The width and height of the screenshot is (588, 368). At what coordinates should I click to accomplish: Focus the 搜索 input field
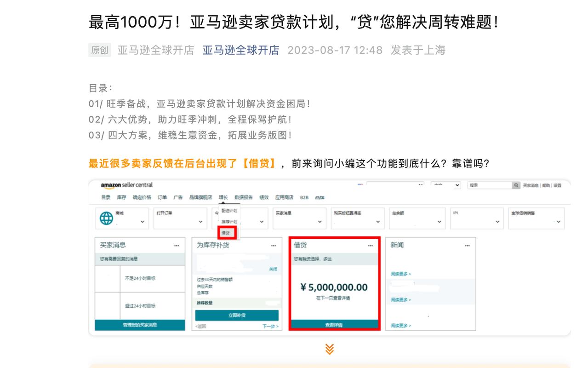pos(490,185)
